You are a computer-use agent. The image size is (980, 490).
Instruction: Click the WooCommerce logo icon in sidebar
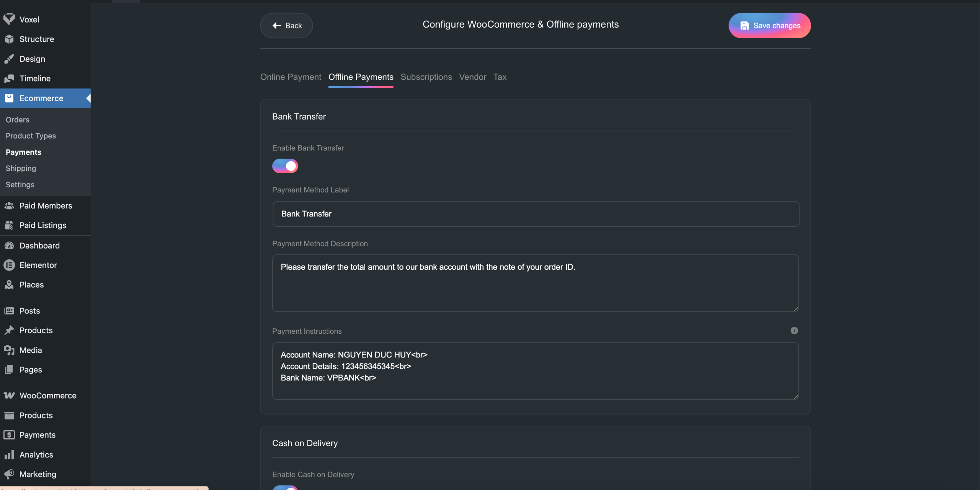tap(9, 395)
